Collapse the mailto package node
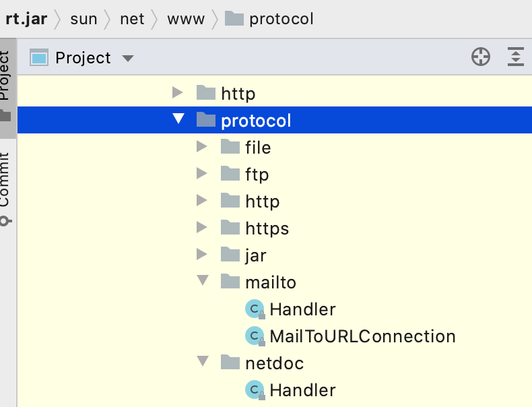 [202, 281]
